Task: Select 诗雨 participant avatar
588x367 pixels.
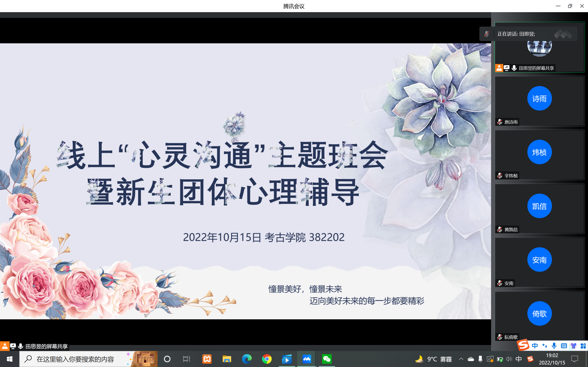Action: (x=539, y=99)
